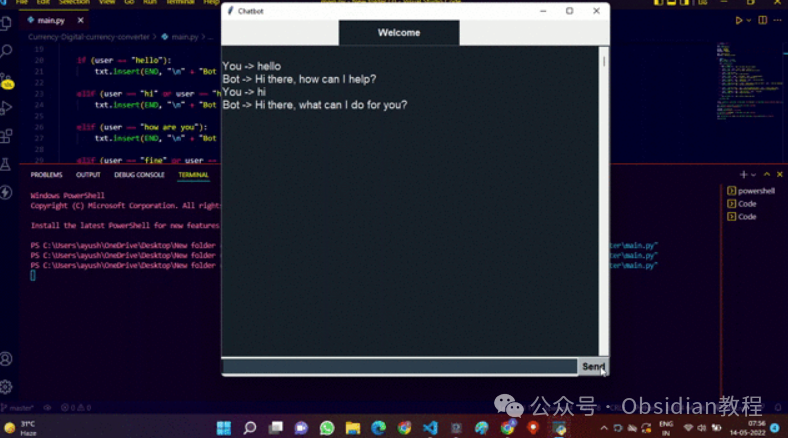Switch to the Problems panel tab

pyautogui.click(x=46, y=175)
